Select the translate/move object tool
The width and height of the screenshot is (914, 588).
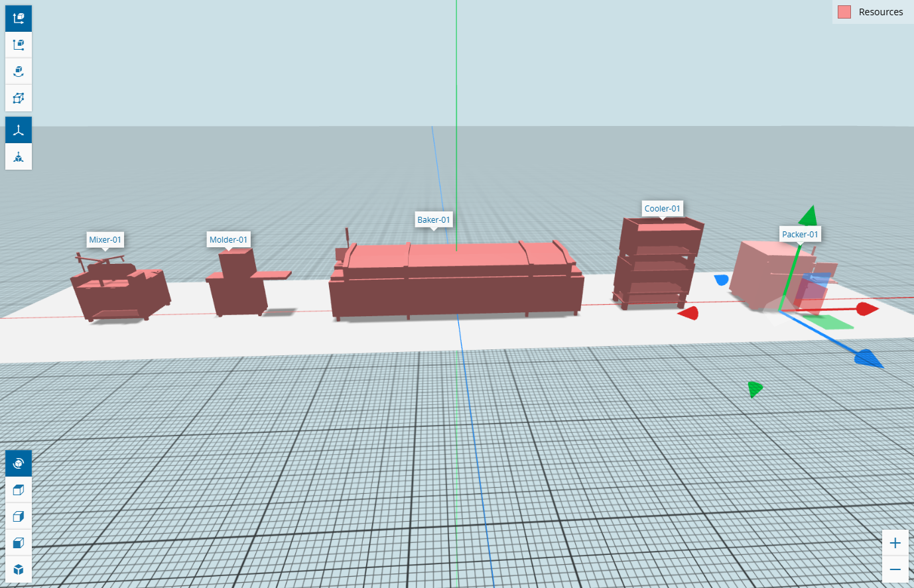[19, 19]
